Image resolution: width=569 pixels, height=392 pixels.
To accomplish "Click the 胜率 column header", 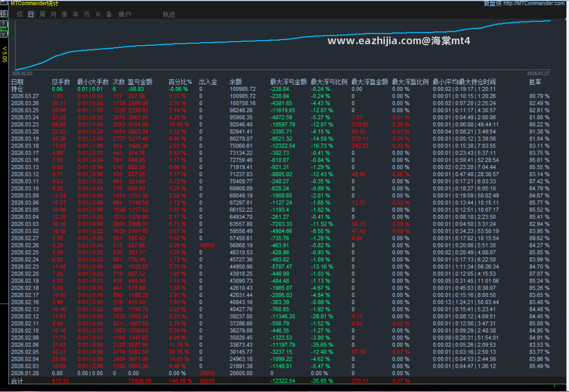I will point(535,82).
